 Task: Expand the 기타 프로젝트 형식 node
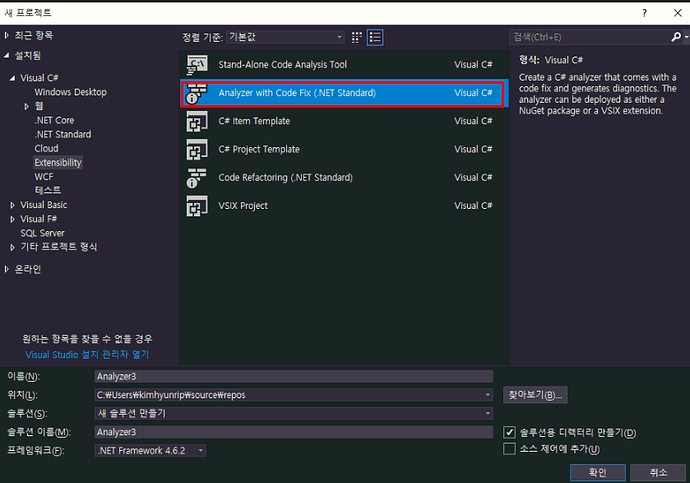[12, 247]
